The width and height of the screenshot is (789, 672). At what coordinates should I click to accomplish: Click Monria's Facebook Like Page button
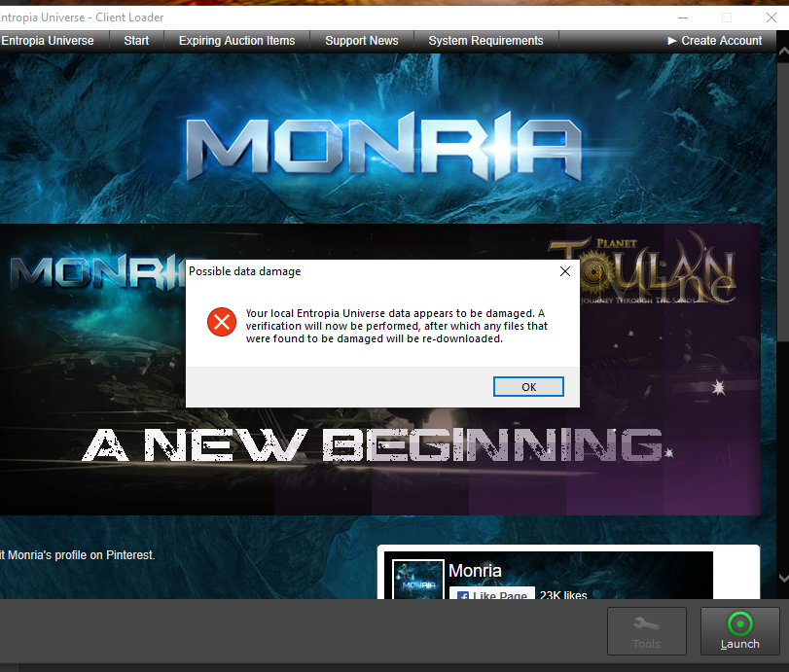click(x=492, y=593)
